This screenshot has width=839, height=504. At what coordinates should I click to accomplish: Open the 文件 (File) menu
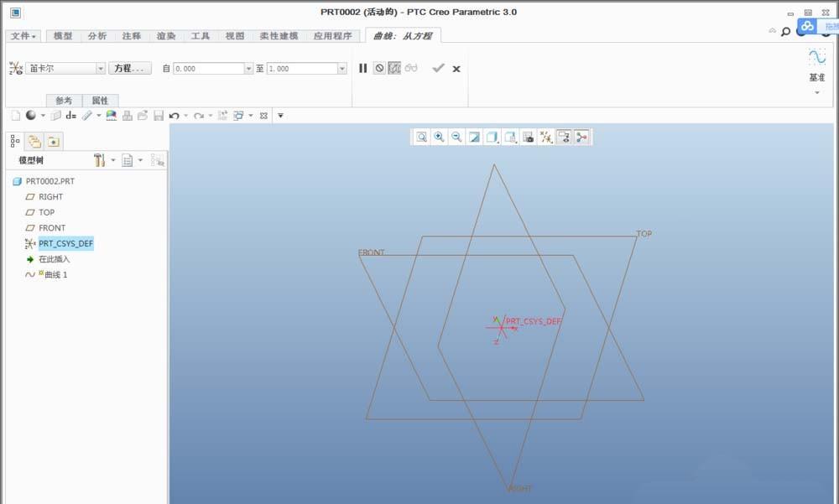point(22,36)
